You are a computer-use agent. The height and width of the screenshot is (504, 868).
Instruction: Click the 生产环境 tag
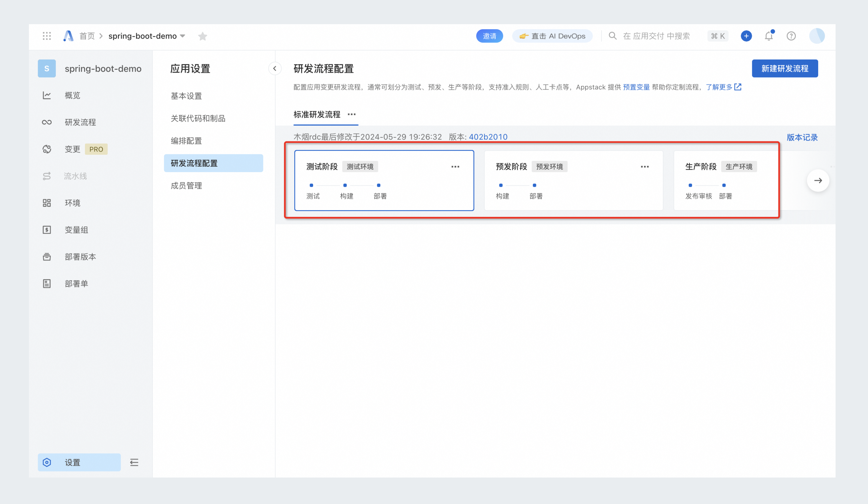[x=739, y=167]
